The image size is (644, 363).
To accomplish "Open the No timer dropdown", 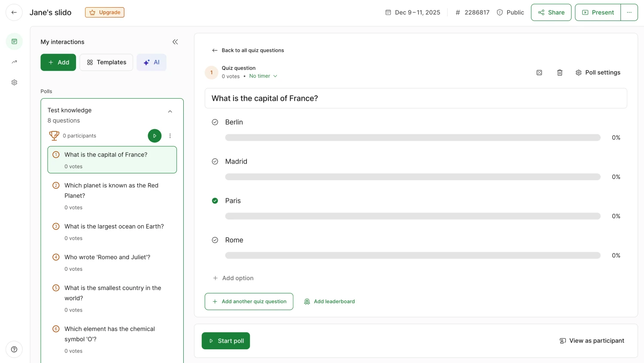I will click(x=263, y=76).
